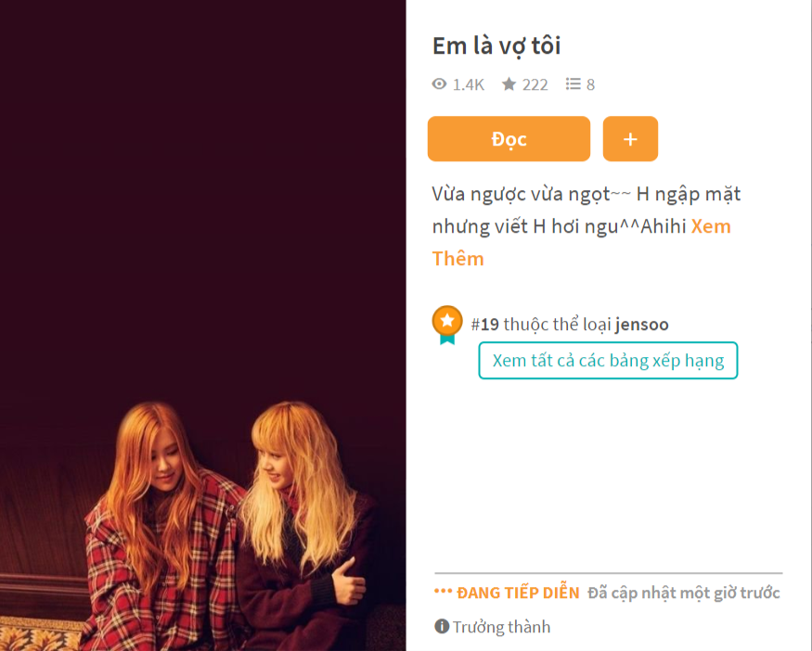Click the #19 ranking text
The image size is (812, 651).
[x=484, y=325]
